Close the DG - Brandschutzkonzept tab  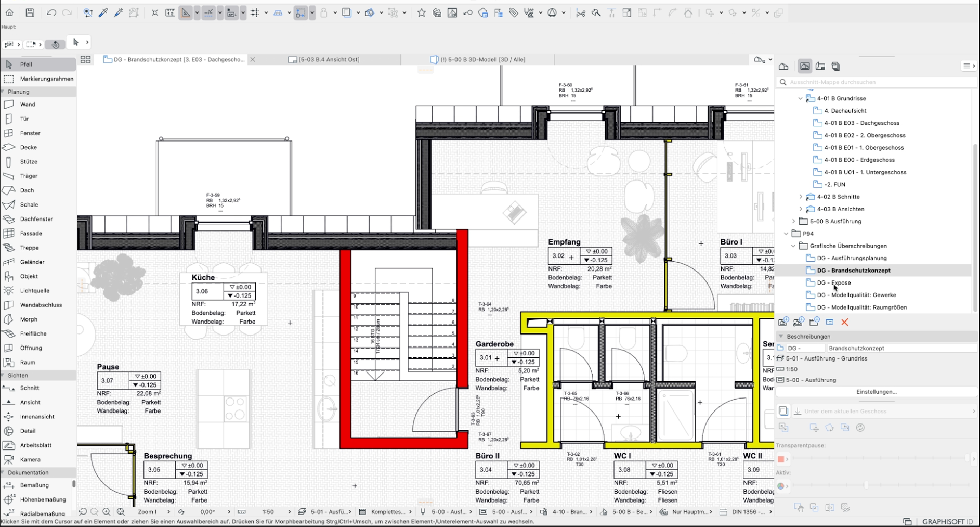tap(253, 59)
